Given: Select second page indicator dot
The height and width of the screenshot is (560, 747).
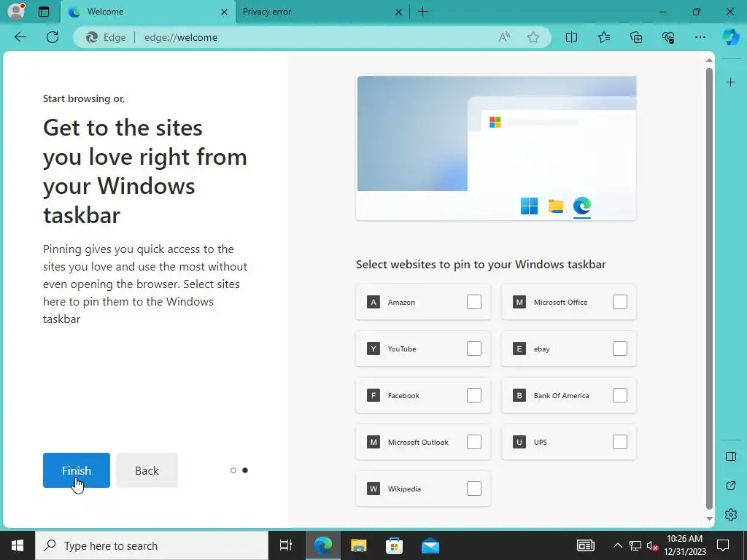Looking at the screenshot, I should coord(245,470).
